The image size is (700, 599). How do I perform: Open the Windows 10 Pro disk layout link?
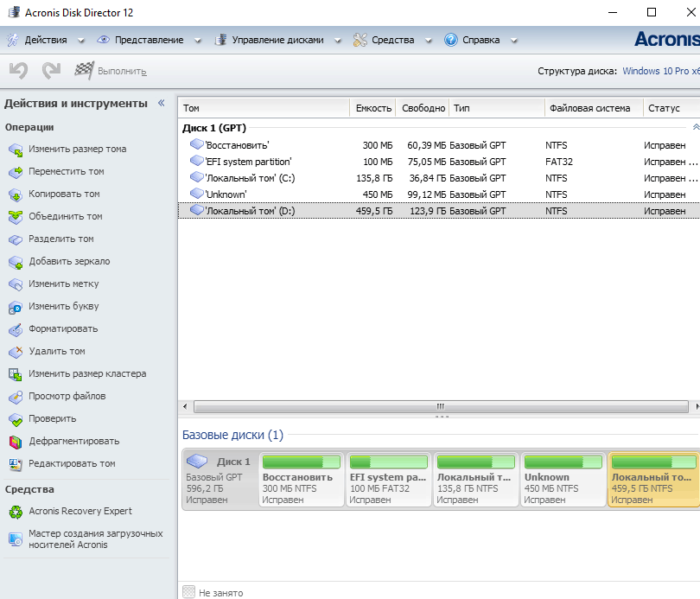coord(660,71)
